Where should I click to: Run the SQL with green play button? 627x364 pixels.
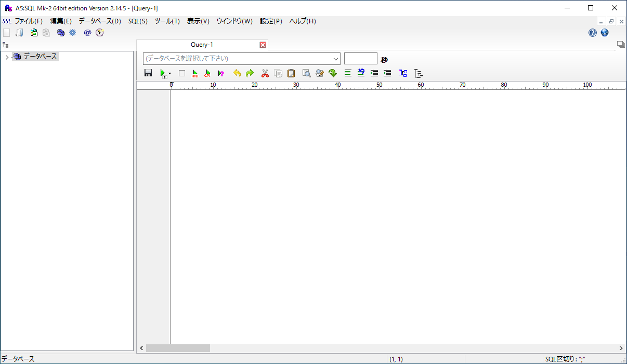[x=163, y=73]
